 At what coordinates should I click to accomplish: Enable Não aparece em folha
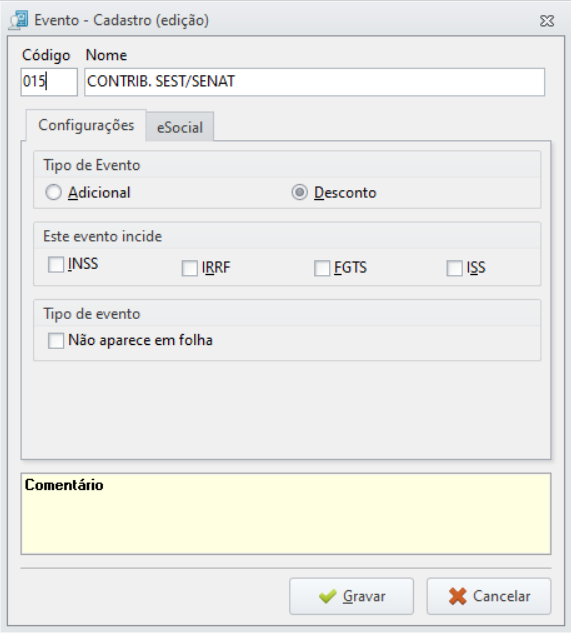click(x=56, y=340)
